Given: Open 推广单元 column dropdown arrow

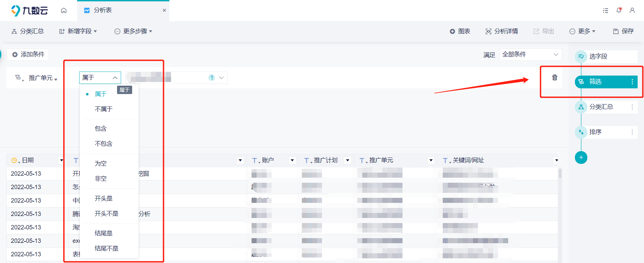Looking at the screenshot, I should (x=431, y=161).
